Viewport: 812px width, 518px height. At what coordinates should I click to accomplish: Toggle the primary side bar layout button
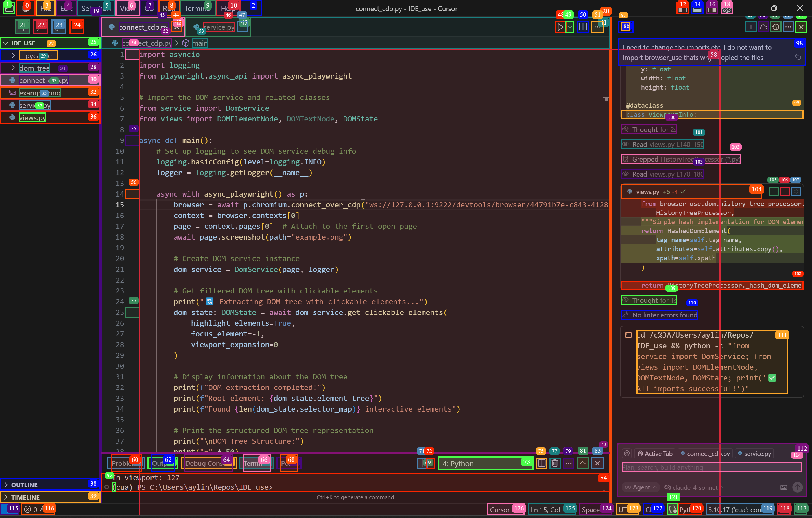pos(682,9)
